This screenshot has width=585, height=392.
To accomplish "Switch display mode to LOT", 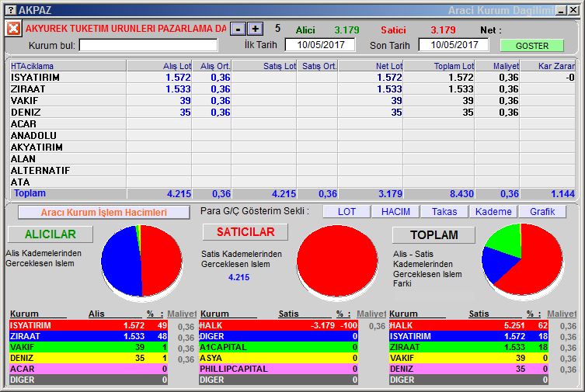I will tap(346, 212).
